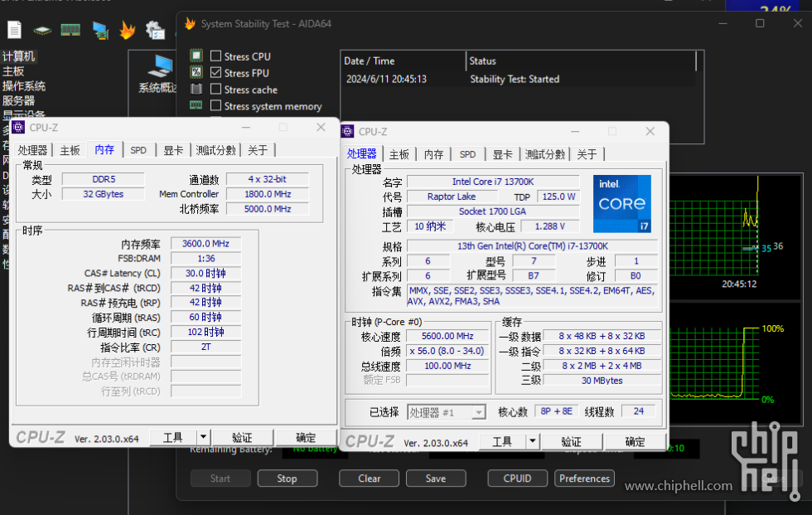Enable the Stress CPU checkbox
The width and height of the screenshot is (812, 515).
[x=216, y=56]
